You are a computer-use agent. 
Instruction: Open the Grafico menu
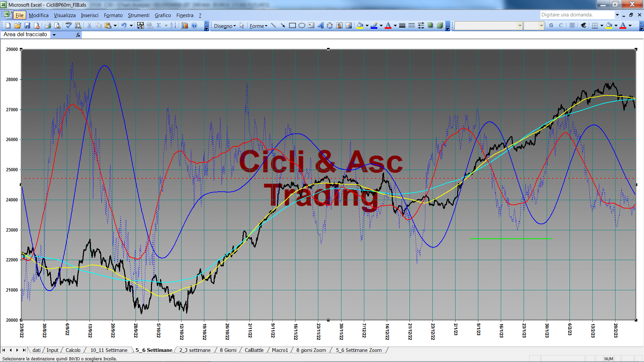point(163,15)
